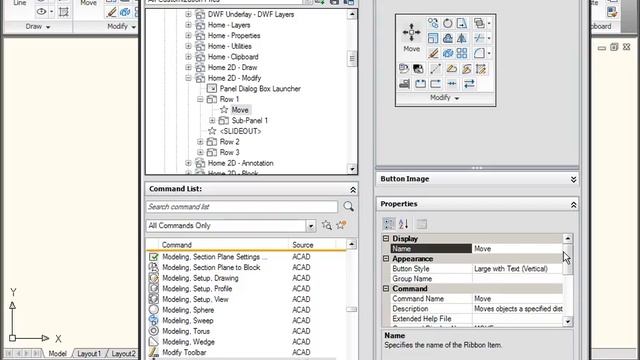
Task: Select the Reverse arrows icon in panel preview
Action: (x=469, y=84)
